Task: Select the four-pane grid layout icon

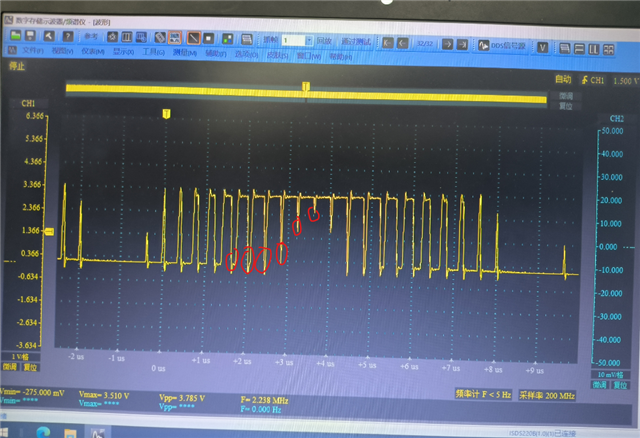Action: pos(609,50)
